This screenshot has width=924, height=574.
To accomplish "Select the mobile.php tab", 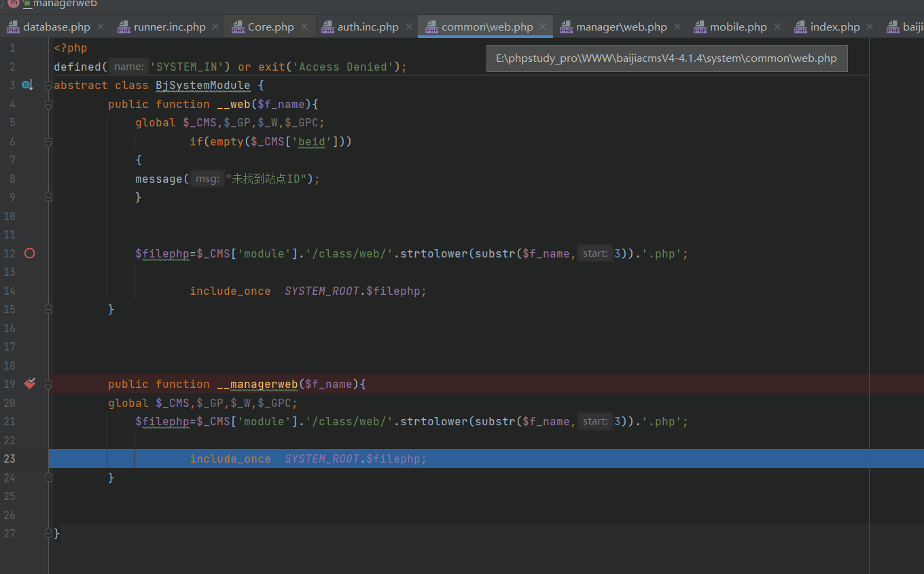I will (x=739, y=27).
